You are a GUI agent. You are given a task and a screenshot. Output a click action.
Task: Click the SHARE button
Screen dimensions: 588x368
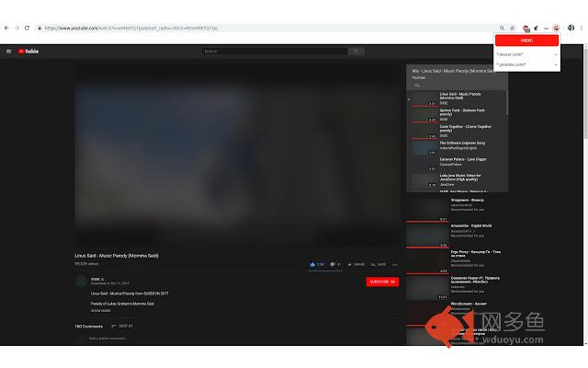pos(356,264)
